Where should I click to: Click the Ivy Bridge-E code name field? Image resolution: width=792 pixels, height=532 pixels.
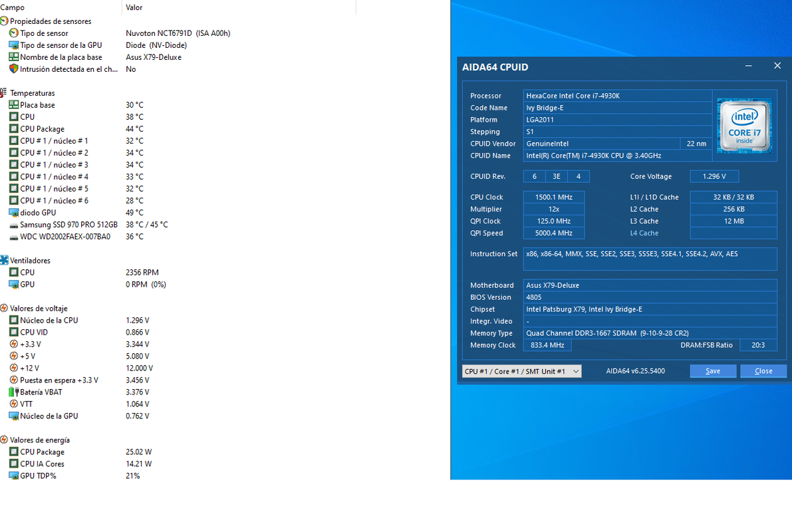point(618,108)
